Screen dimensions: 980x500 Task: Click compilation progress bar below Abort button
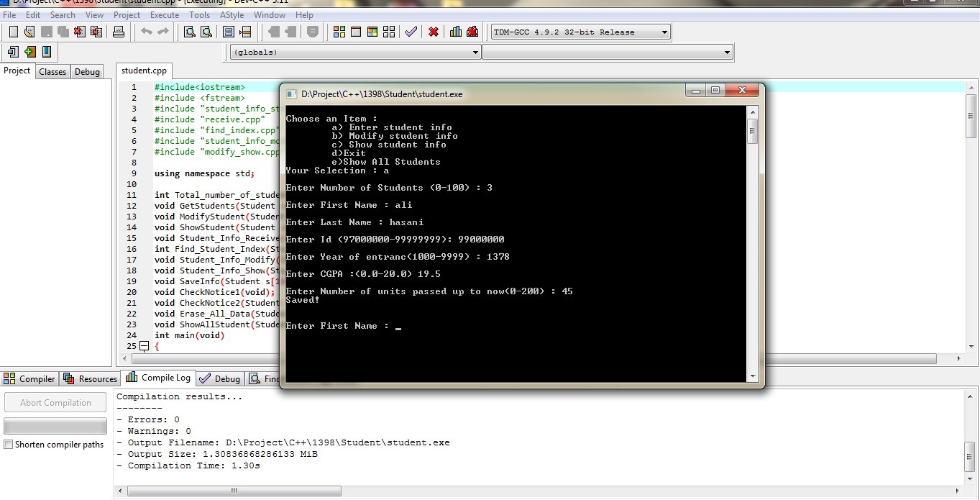[x=55, y=425]
